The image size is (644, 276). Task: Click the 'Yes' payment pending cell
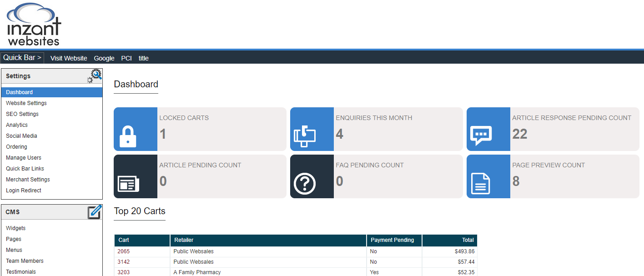(394, 272)
